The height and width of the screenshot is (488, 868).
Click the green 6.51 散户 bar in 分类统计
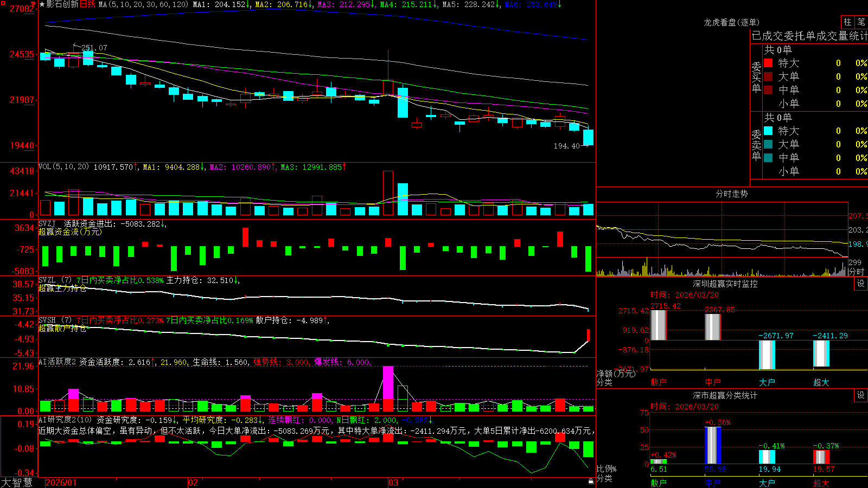(659, 461)
